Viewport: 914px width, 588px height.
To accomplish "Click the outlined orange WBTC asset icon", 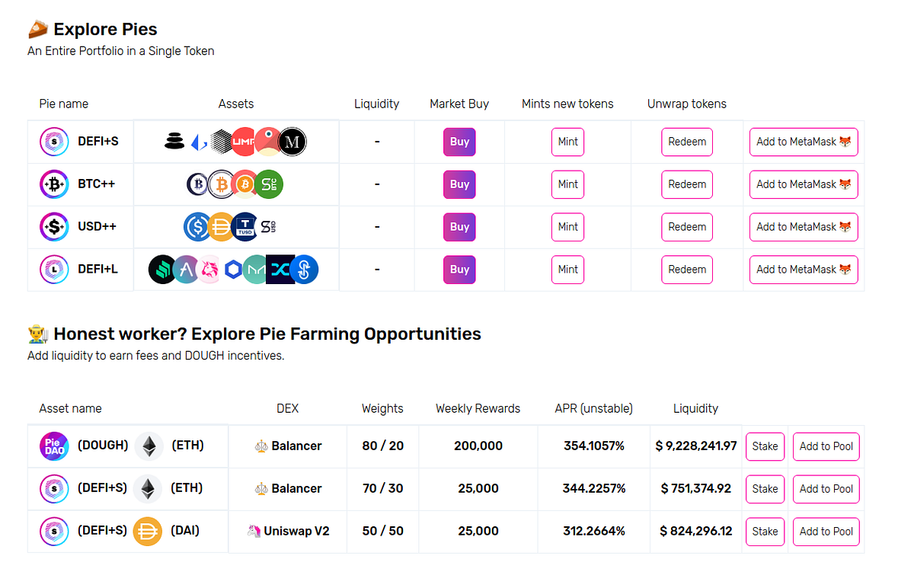I will 222,184.
